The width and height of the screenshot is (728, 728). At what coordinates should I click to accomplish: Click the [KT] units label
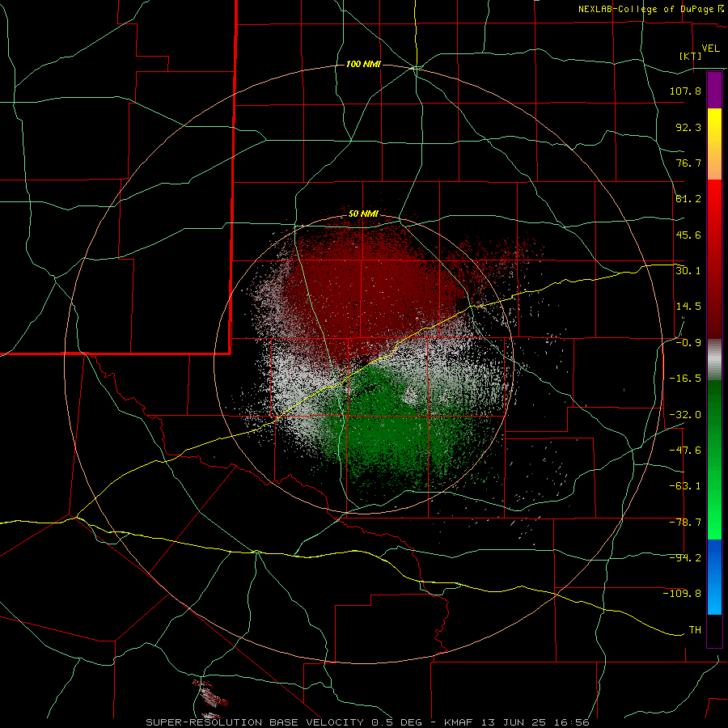[691, 56]
